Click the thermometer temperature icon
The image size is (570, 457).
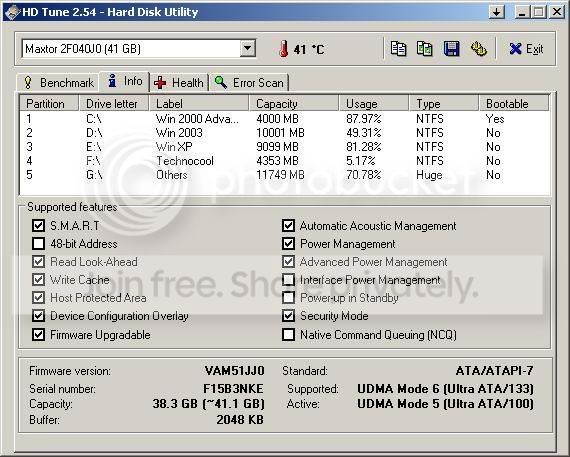[x=284, y=49]
